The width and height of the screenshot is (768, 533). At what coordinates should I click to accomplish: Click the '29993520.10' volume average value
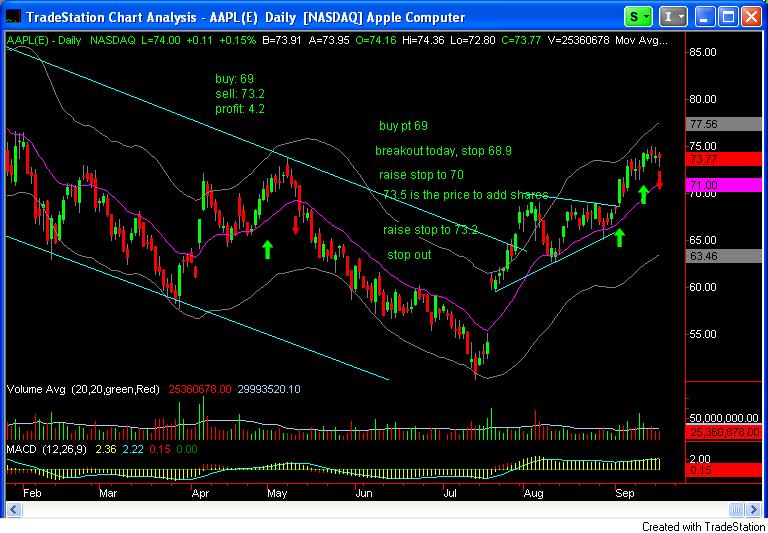[x=269, y=389]
